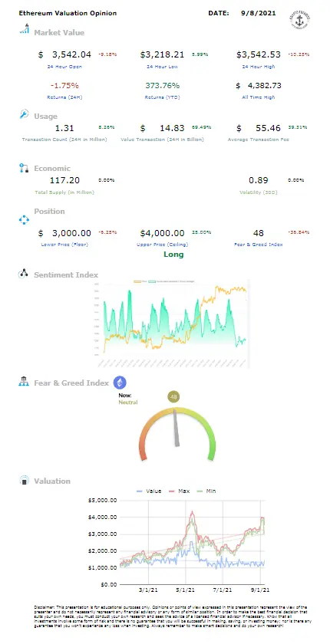Click the 48 Fear & Greed value in Position
This screenshot has width=330, height=644.
(259, 233)
